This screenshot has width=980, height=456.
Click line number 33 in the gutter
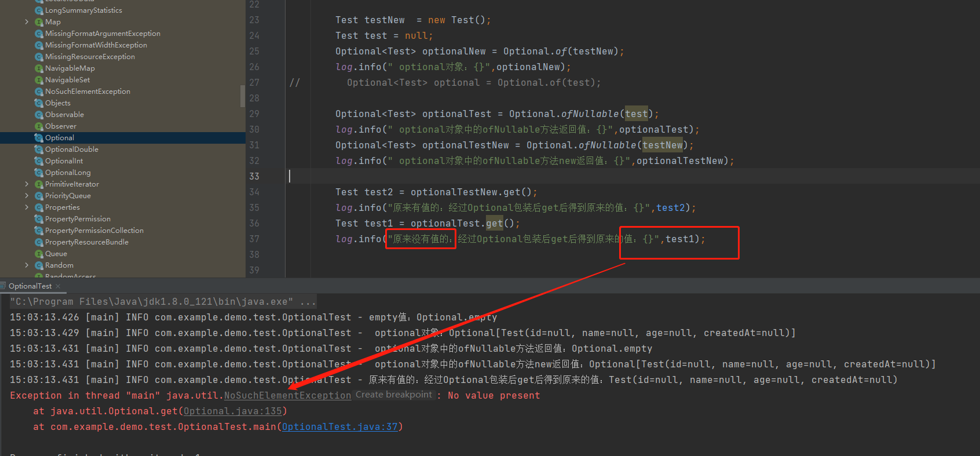(254, 176)
